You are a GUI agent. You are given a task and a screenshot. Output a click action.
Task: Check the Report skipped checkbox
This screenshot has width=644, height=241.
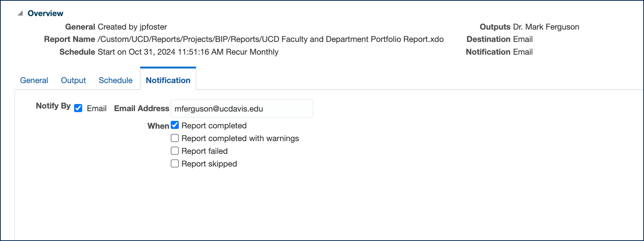(x=175, y=164)
